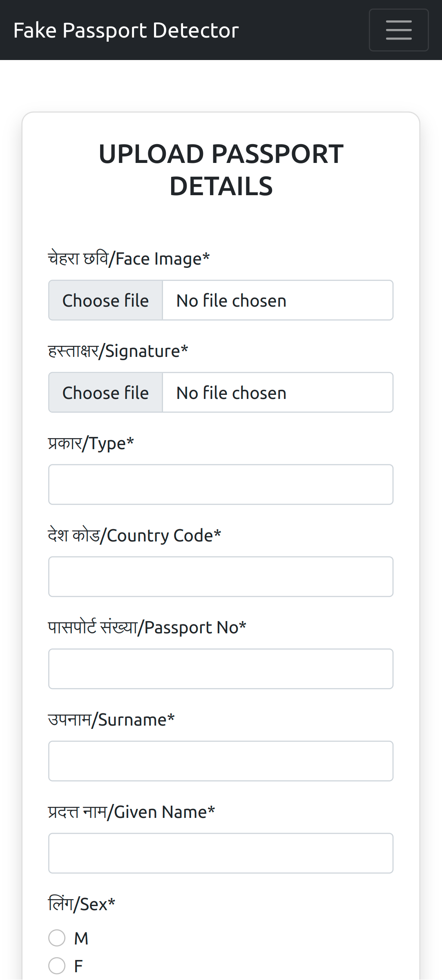Image resolution: width=442 pixels, height=980 pixels.
Task: Click the F label for Sex
Action: point(78,966)
